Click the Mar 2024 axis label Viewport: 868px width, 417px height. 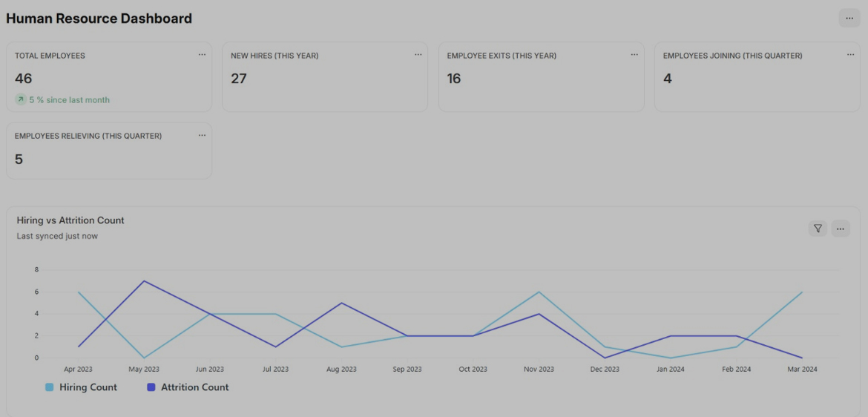801,370
